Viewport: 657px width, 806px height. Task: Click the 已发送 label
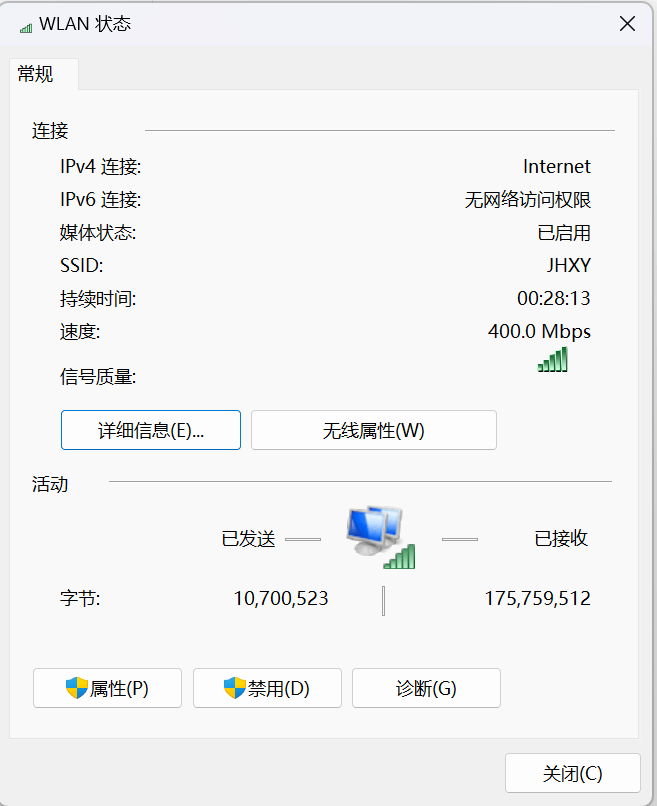(x=248, y=539)
